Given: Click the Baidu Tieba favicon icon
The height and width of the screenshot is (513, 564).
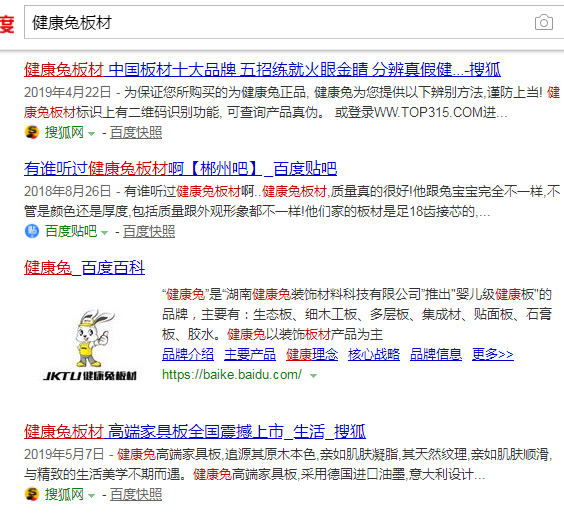Looking at the screenshot, I should (x=32, y=231).
